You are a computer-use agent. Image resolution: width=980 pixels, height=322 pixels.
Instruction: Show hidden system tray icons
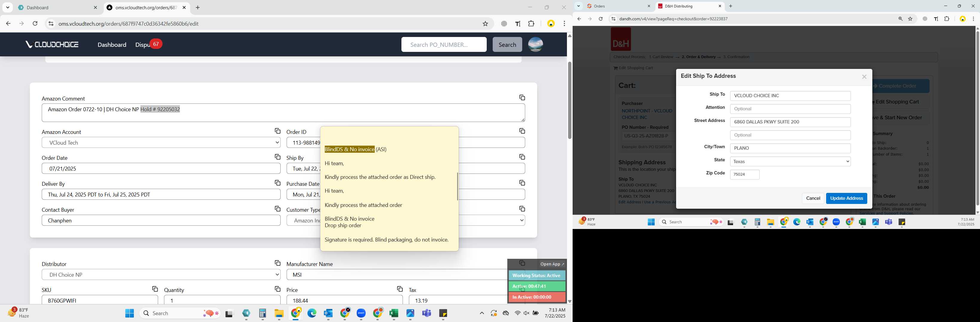(x=482, y=313)
